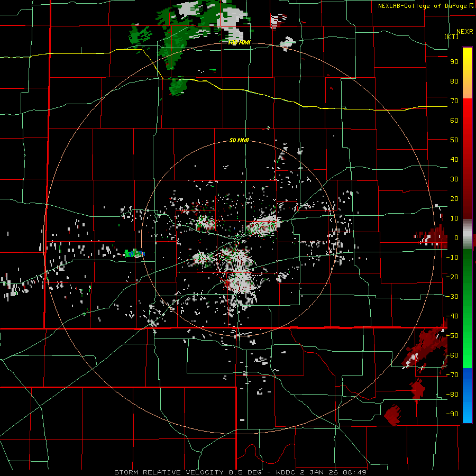Click the 0 value on velocity scale
This screenshot has height=476, width=476.
tap(456, 238)
